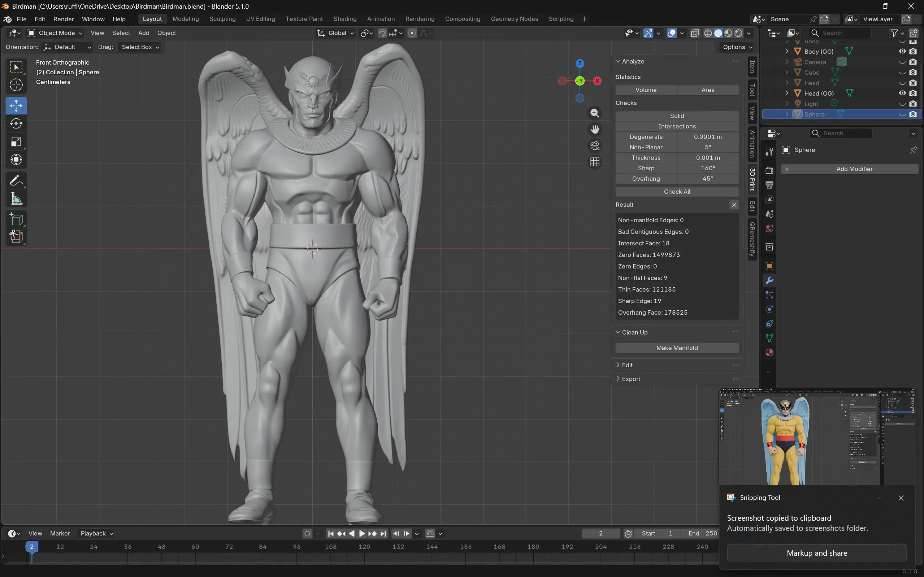The height and width of the screenshot is (577, 924).
Task: Select the Select Box tool in toolbar
Action: 16,67
